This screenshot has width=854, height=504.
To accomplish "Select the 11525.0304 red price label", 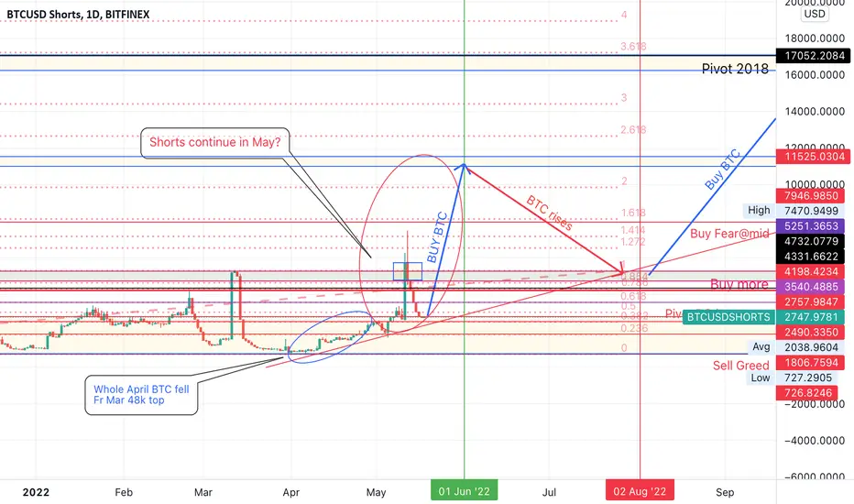I will click(814, 157).
